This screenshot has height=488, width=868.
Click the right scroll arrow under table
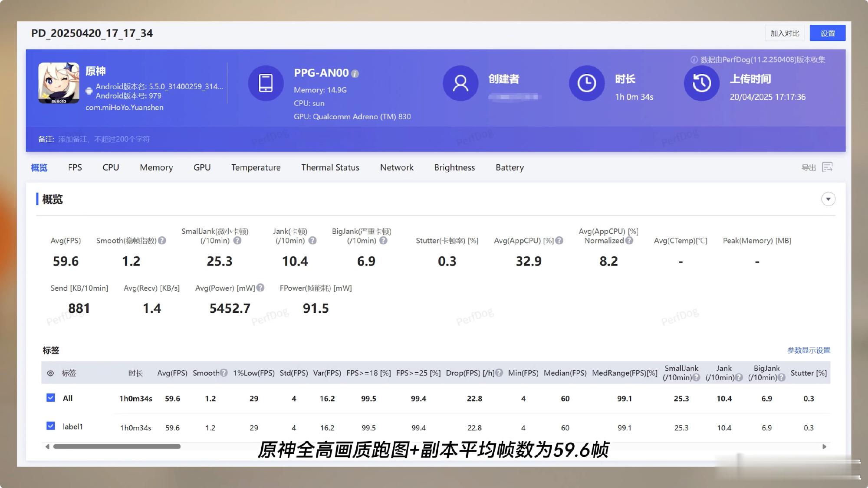coord(824,447)
